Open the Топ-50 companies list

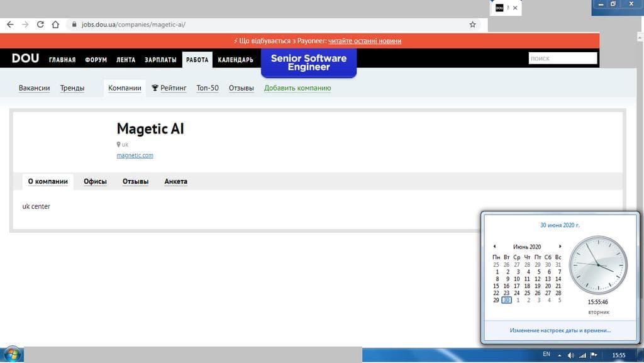point(208,88)
